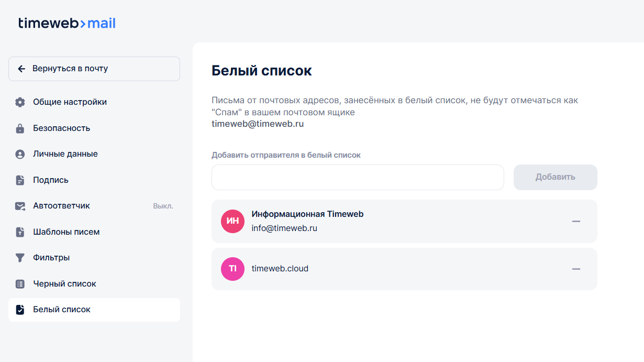
Task: Click the Blacklist list icon
Action: coord(20,284)
